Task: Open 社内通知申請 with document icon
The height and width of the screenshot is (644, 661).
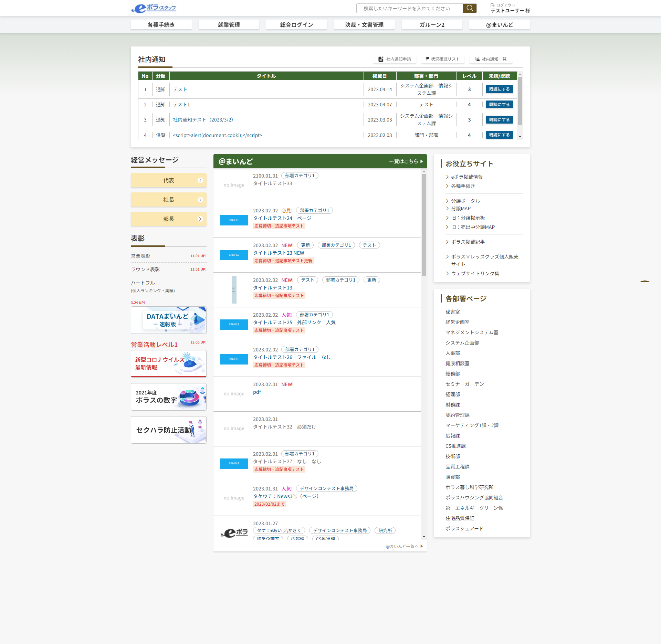Action: tap(395, 59)
